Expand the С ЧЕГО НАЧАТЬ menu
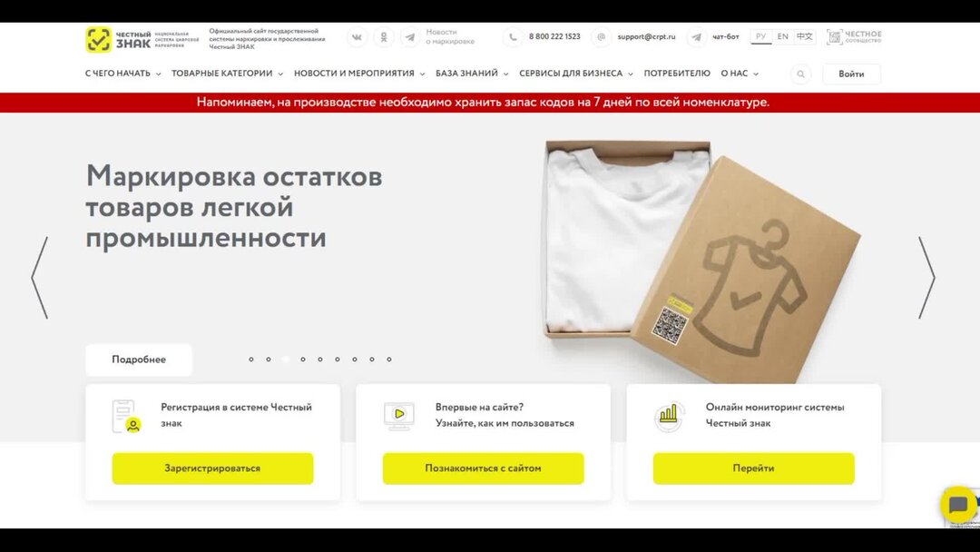The image size is (980, 552). tap(123, 74)
